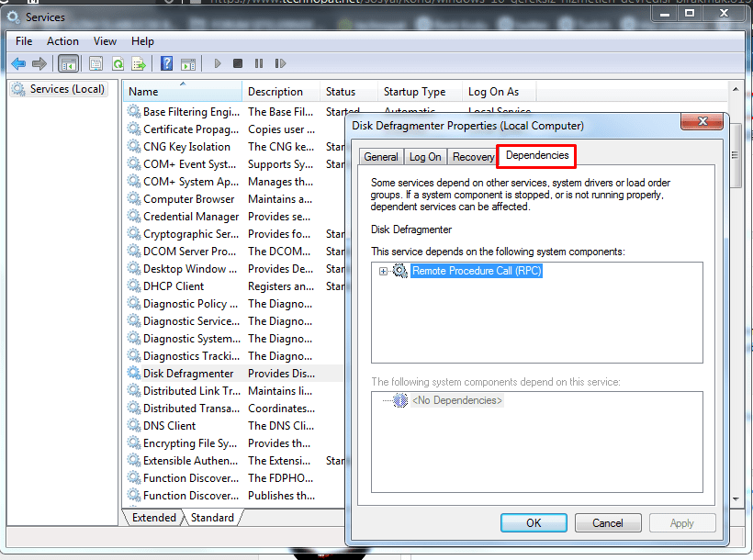The image size is (753, 560).
Task: Sort services by Name column header
Action: (x=183, y=91)
